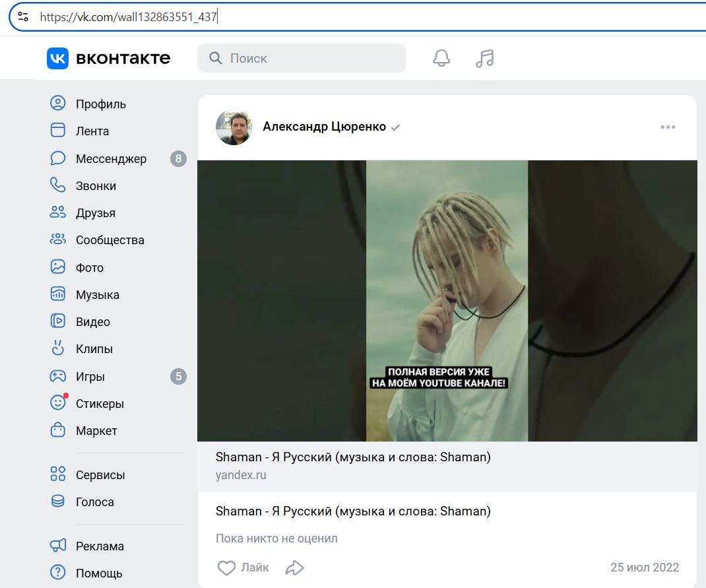Image resolution: width=706 pixels, height=588 pixels.
Task: Open Alexander Tsyurenko's profile from his name
Action: [323, 127]
